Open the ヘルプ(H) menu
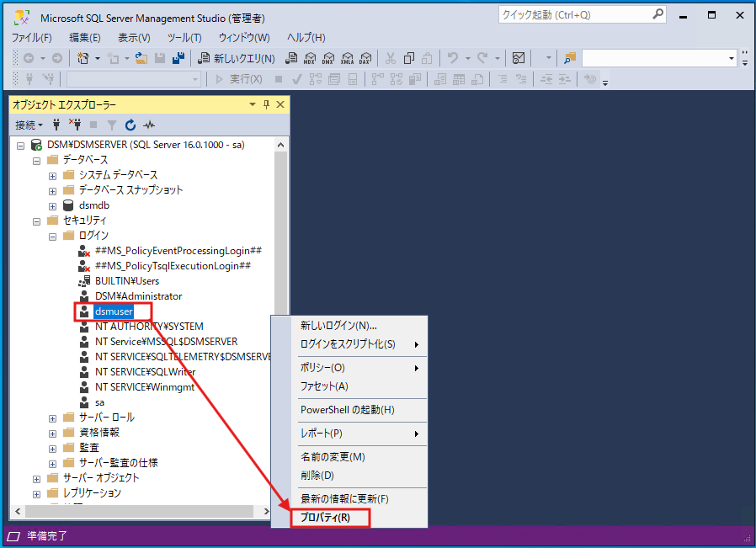 point(306,38)
